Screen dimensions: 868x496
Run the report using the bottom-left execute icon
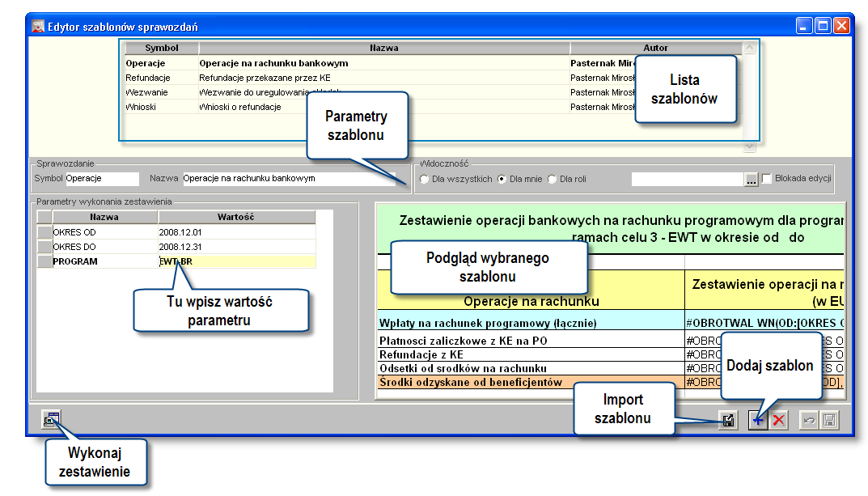(51, 420)
